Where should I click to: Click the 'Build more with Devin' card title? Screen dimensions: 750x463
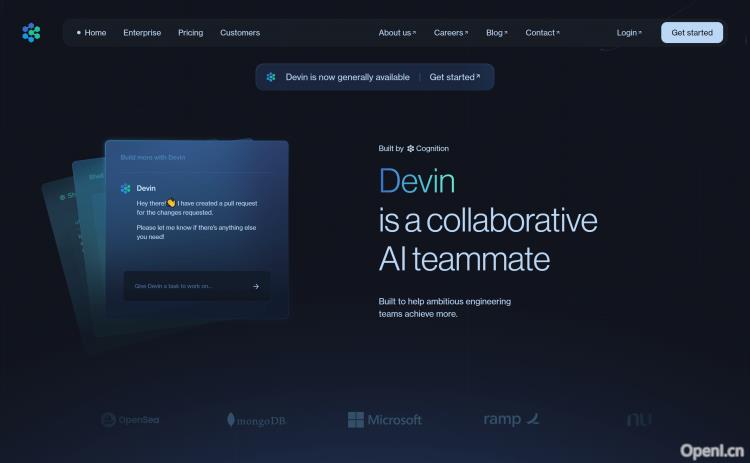pos(153,157)
